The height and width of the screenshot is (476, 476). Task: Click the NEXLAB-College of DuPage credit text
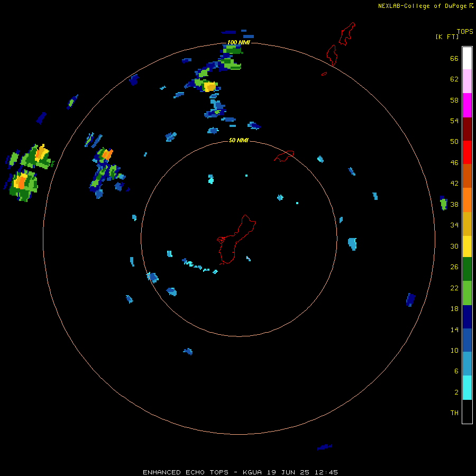tap(422, 6)
